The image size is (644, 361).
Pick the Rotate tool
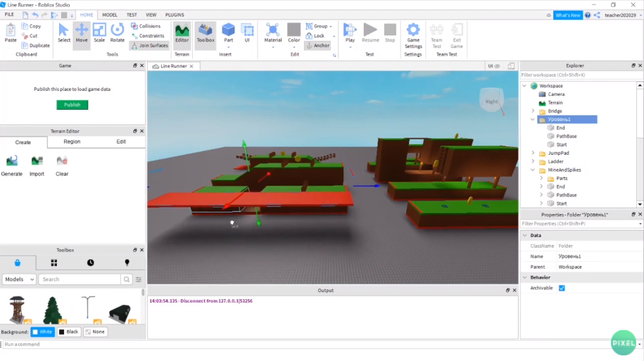pos(117,33)
